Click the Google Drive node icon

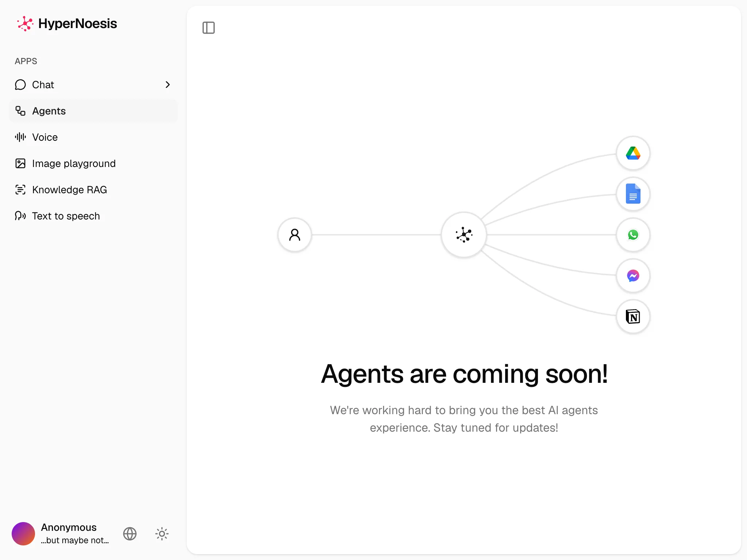click(633, 153)
